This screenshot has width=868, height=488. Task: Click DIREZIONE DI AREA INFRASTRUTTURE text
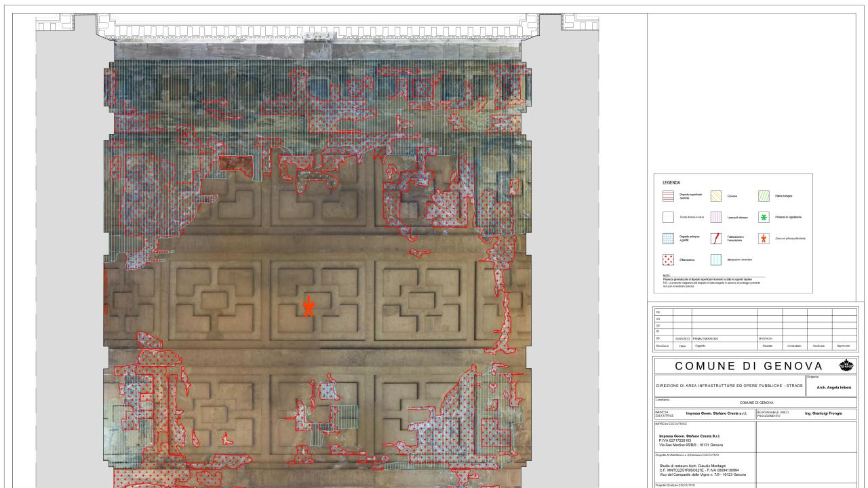click(729, 386)
